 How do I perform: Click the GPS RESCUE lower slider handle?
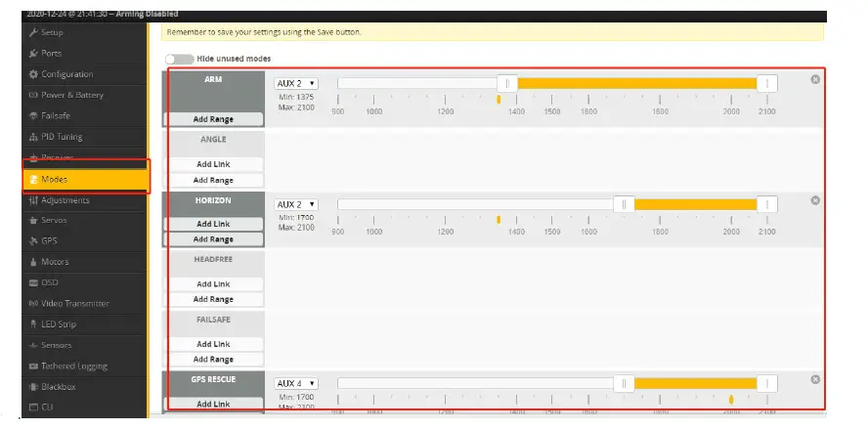click(x=624, y=383)
